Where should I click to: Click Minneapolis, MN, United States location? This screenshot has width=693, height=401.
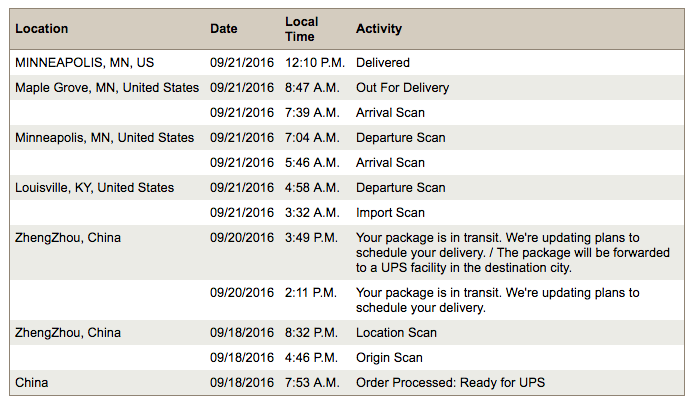click(x=104, y=137)
